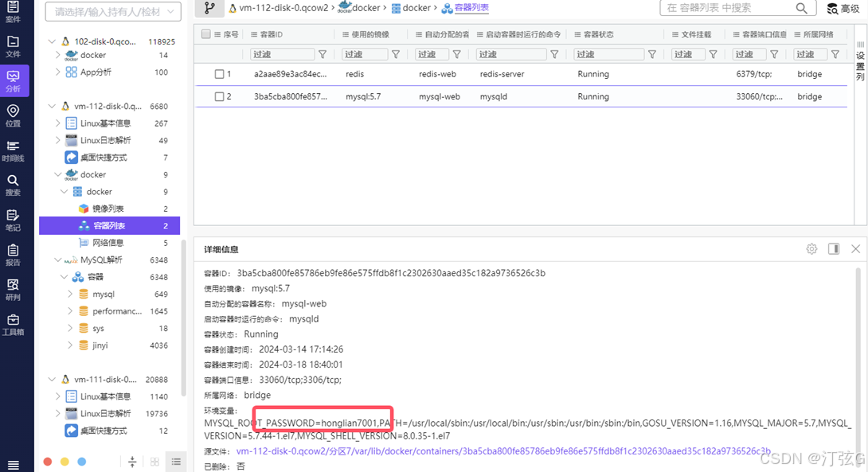Select 容器列表 in the docker tree

point(110,226)
